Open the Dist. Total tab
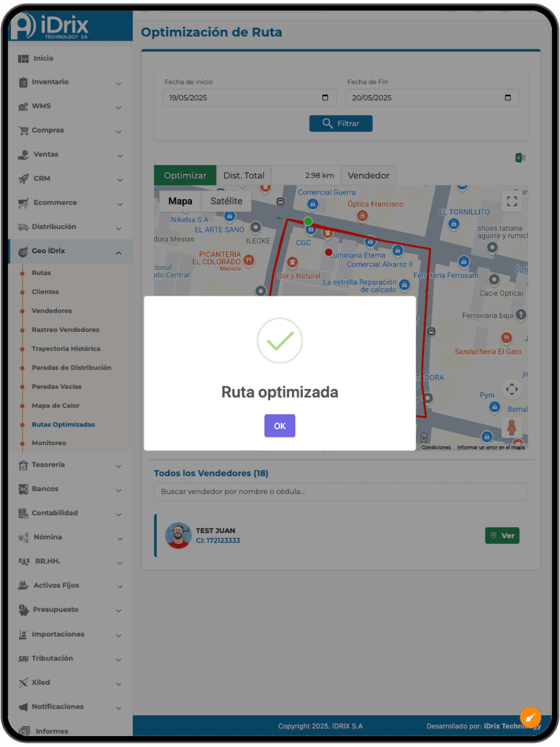Screen dimensions: 560x747 [x=244, y=175]
